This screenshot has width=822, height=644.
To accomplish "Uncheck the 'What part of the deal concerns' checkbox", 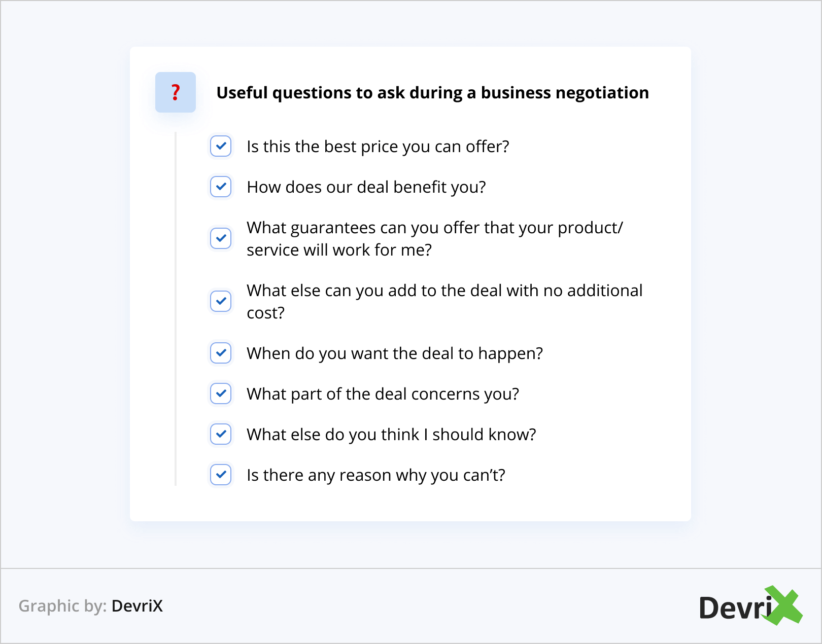I will pos(221,393).
